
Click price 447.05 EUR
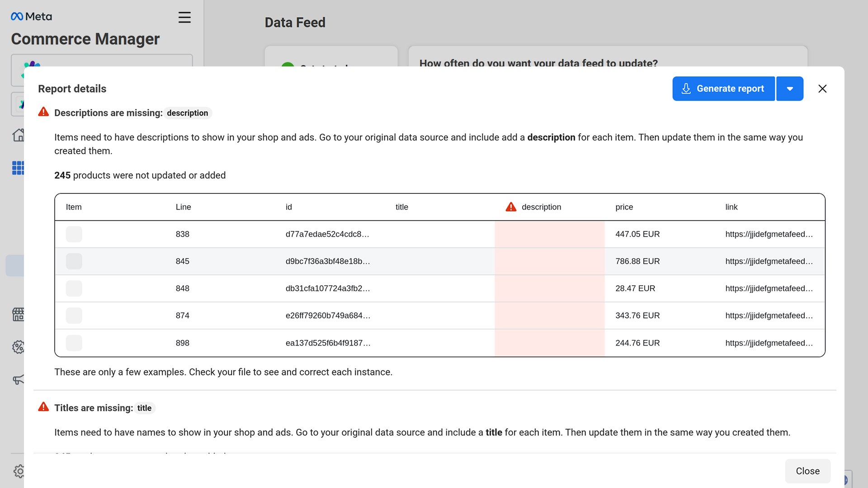637,234
